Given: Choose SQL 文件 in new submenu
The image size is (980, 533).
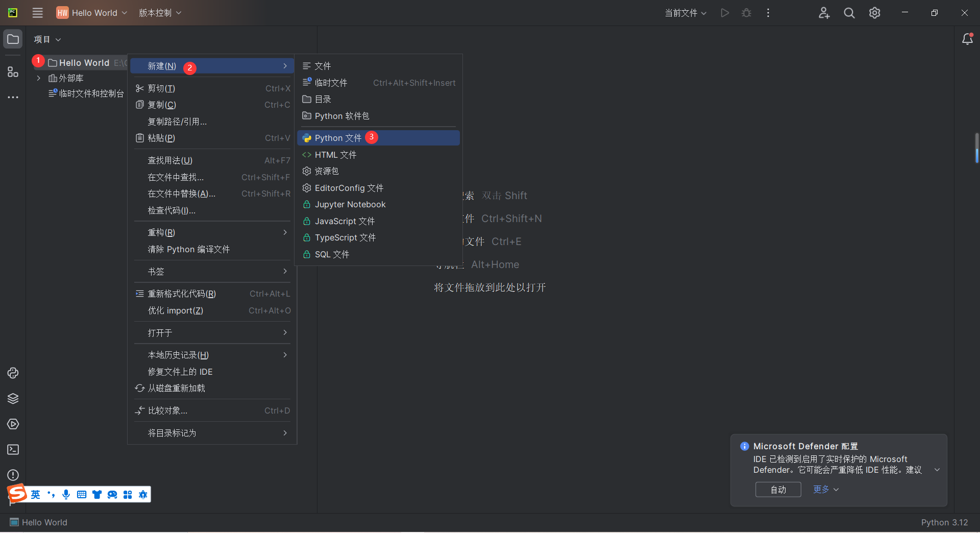Looking at the screenshot, I should pos(379,254).
